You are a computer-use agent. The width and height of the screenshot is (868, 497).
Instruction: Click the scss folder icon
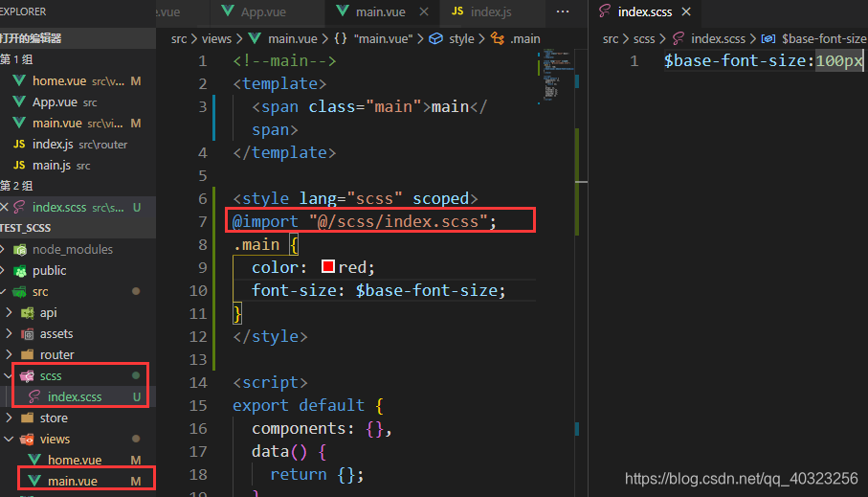click(27, 376)
